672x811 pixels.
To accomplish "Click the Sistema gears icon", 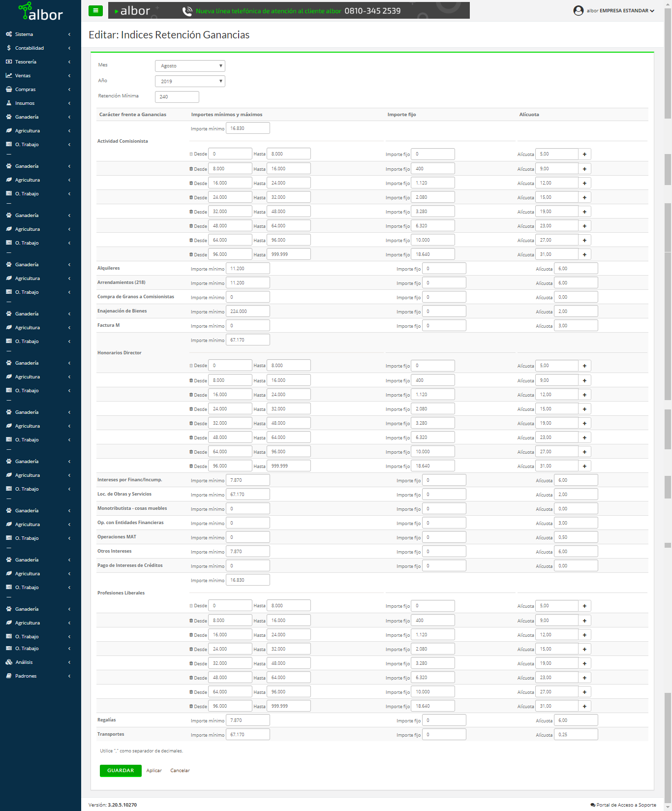I will [x=9, y=34].
